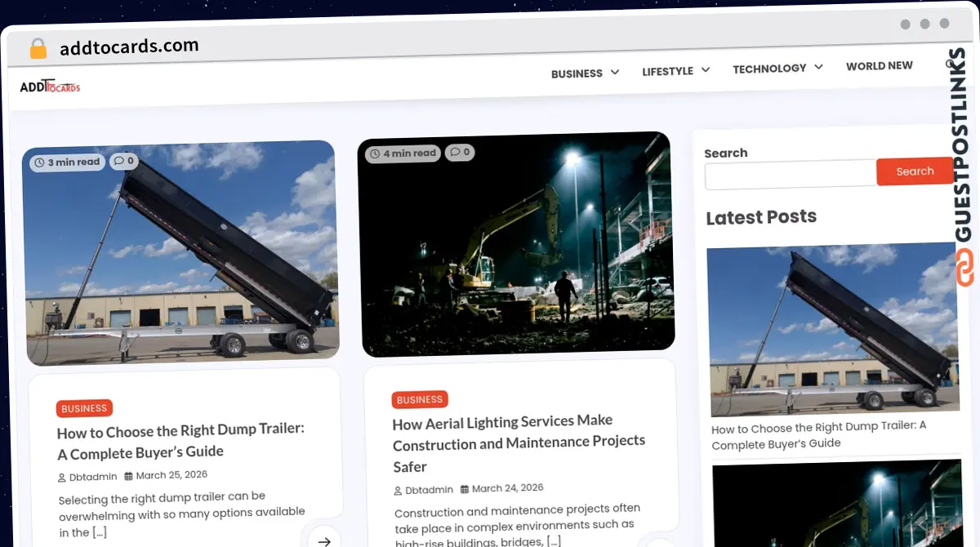This screenshot has width=980, height=547.
Task: Click the author icon on dump trailer post
Action: [62, 478]
